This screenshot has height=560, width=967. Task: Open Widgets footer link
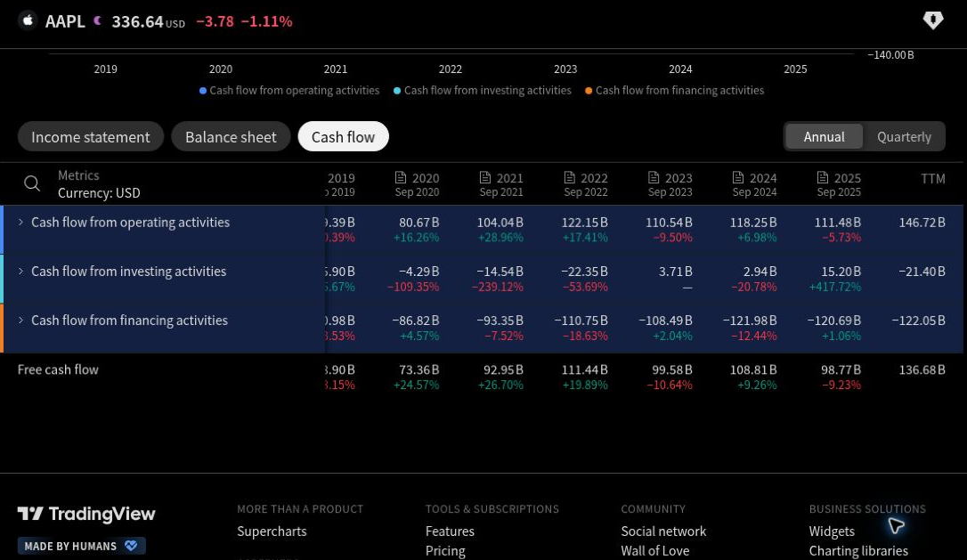pos(832,531)
